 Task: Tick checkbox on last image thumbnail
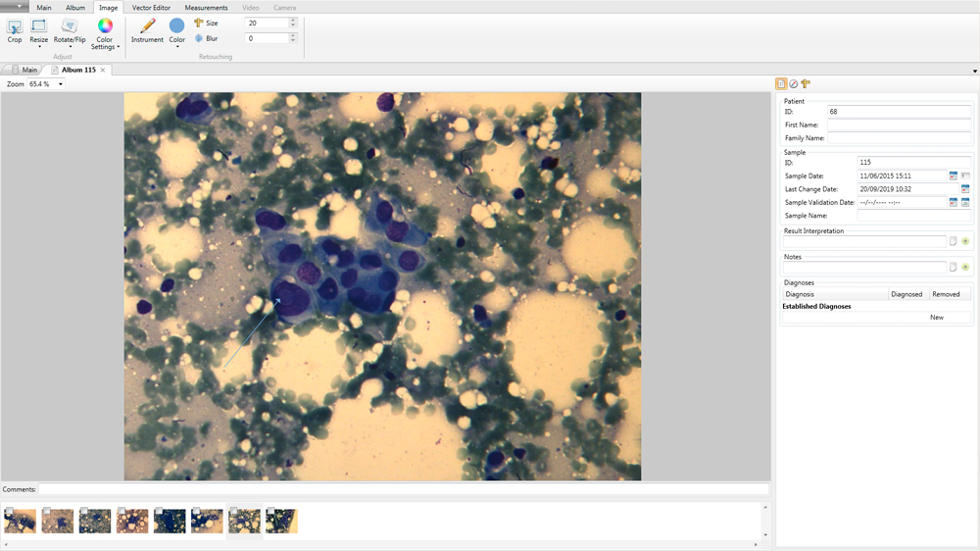(x=270, y=511)
